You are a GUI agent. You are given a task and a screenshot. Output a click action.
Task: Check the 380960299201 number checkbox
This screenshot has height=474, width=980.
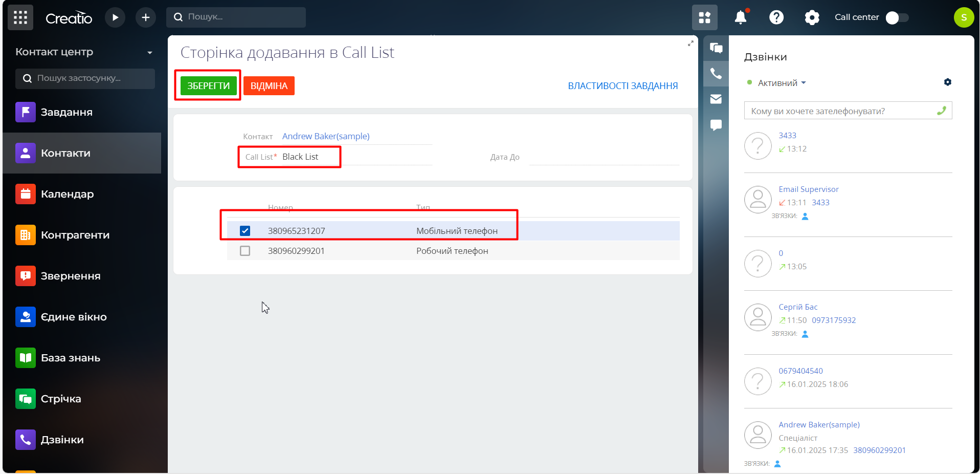245,251
